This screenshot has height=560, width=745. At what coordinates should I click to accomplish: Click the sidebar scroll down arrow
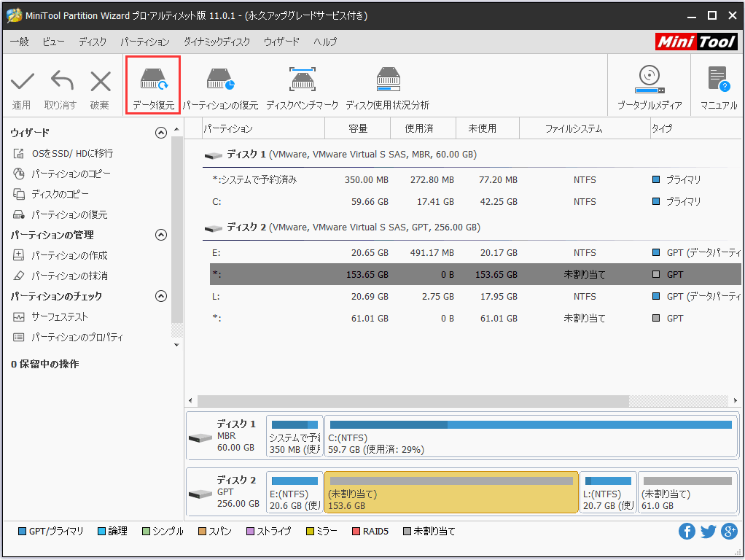(176, 345)
